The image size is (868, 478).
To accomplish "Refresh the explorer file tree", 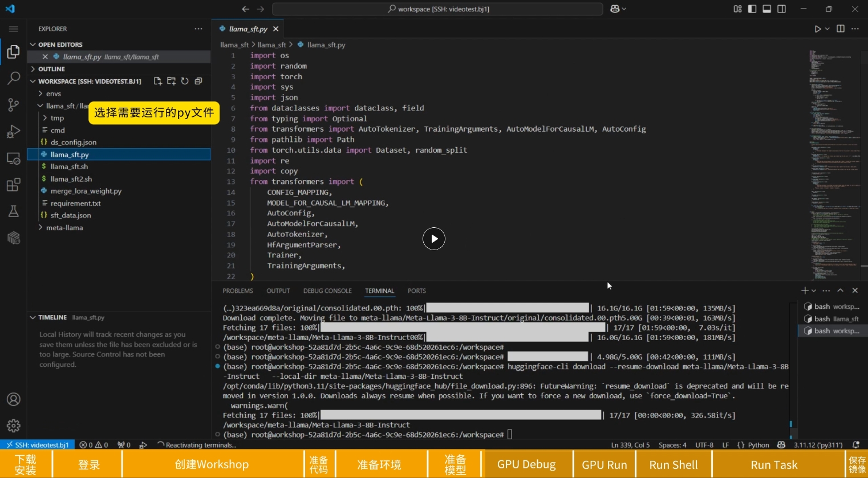I will (185, 81).
